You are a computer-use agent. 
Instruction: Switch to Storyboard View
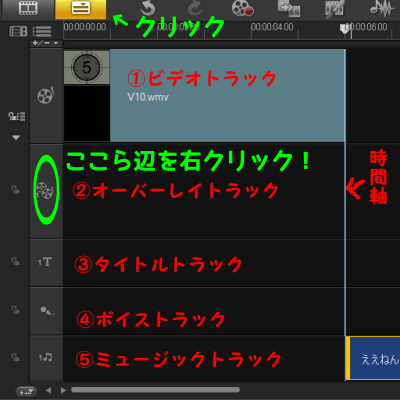click(28, 9)
